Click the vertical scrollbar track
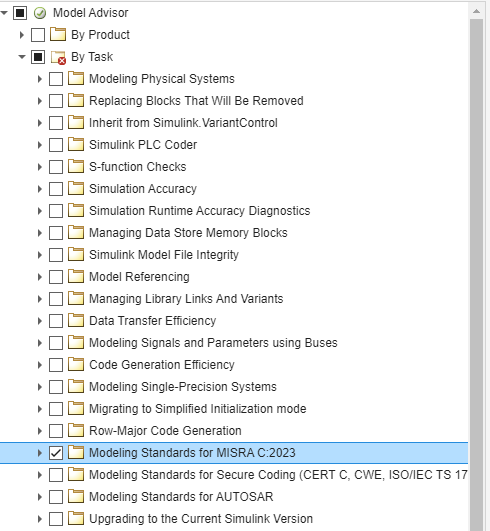This screenshot has width=490, height=531. 476,271
